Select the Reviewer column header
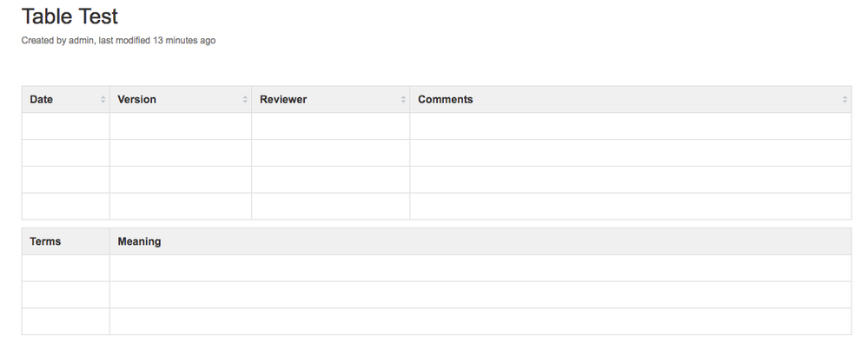 point(330,100)
